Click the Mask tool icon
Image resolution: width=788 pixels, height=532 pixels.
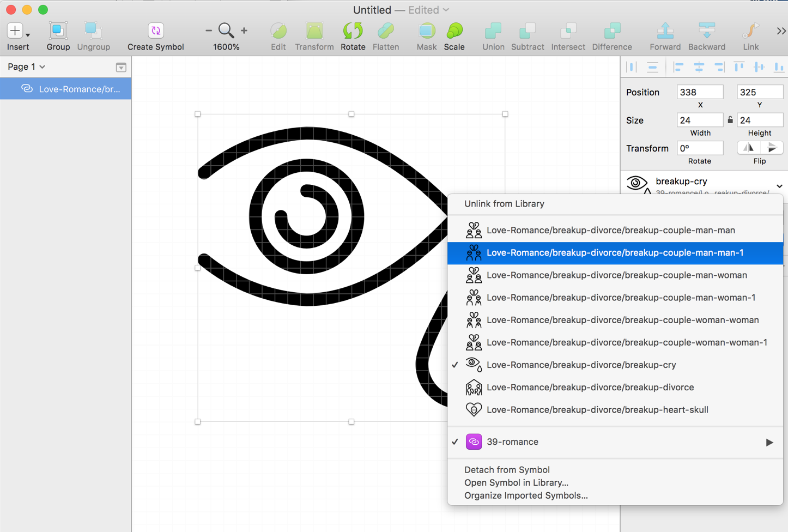pos(426,31)
